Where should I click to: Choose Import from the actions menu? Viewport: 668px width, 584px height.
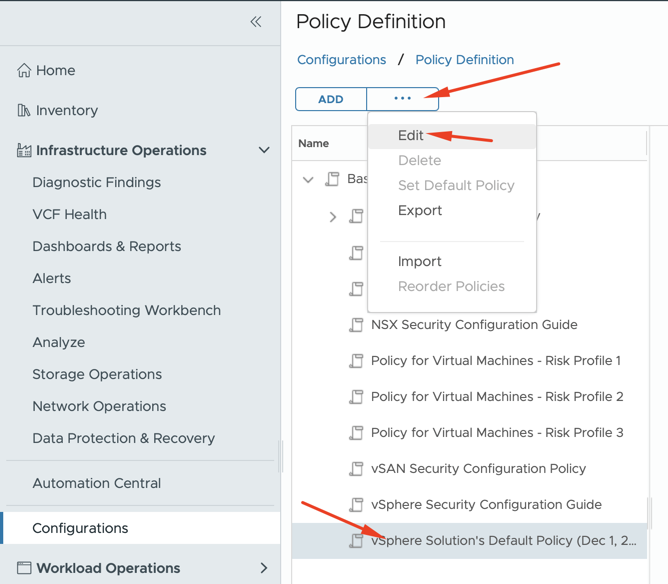coord(420,261)
